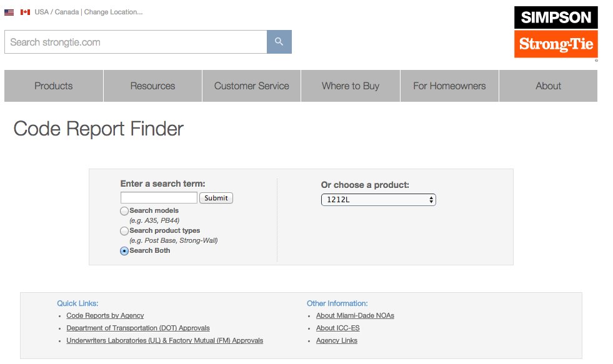
Task: Click the search term text box
Action: (x=159, y=198)
